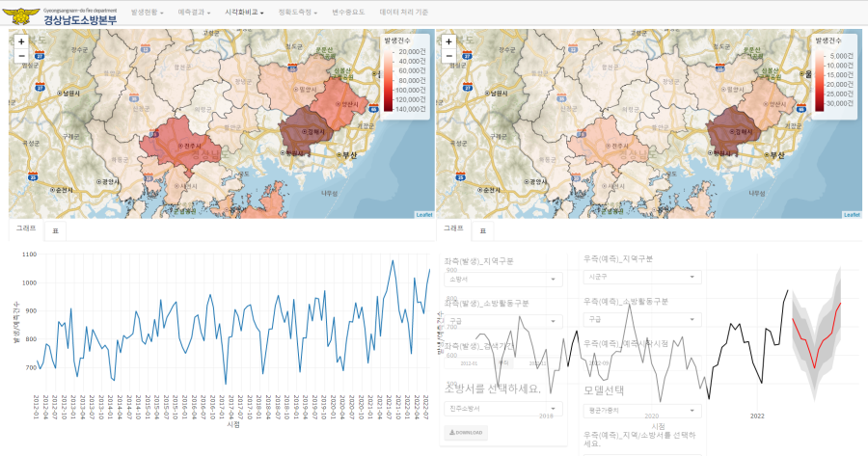Click the 30,000건 legend label on right map
Screen dimensions: 868x456
[840, 103]
